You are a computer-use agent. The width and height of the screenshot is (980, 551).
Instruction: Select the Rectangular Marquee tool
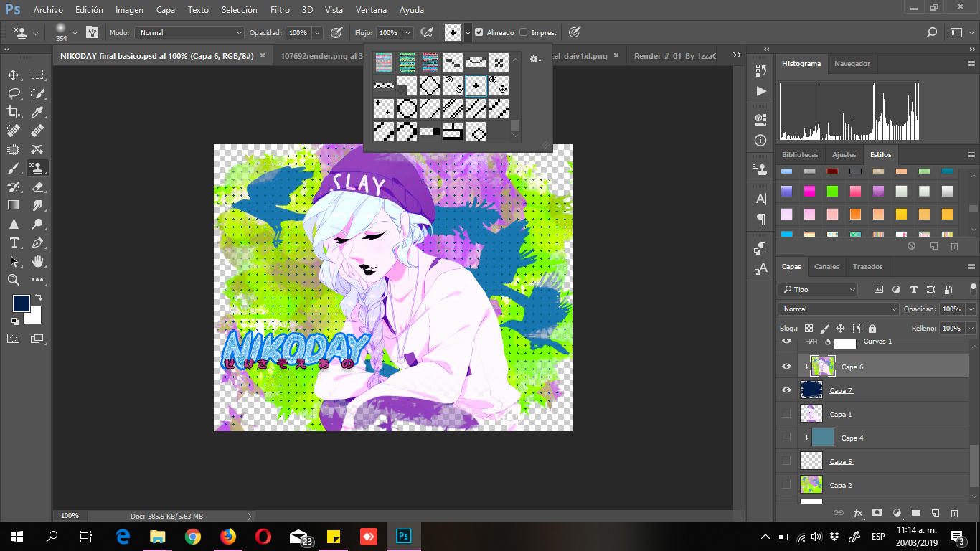37,75
